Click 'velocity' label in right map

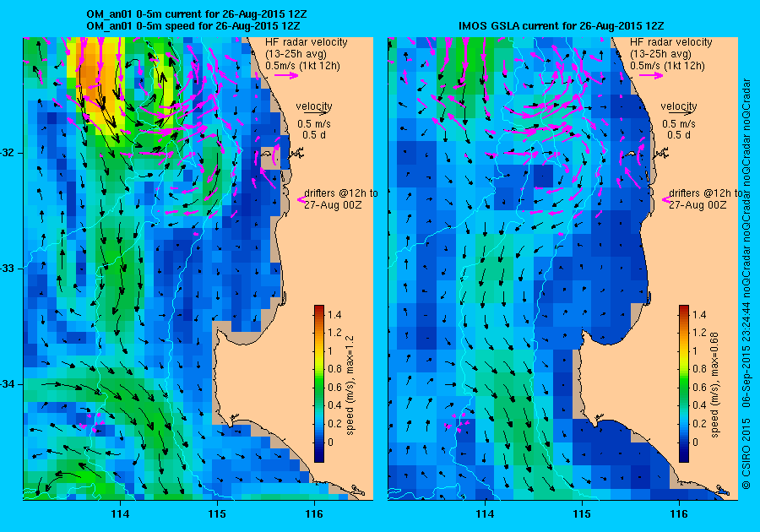pyautogui.click(x=679, y=106)
